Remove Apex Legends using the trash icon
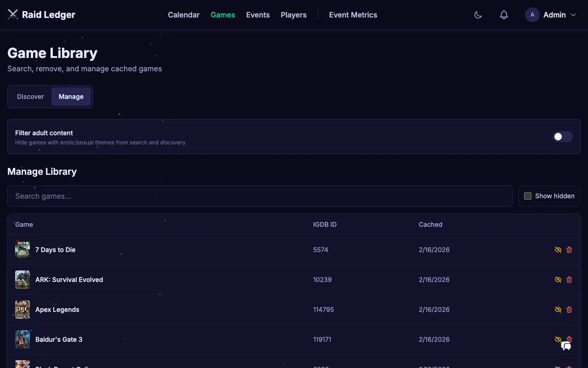The image size is (588, 368). pos(569,310)
